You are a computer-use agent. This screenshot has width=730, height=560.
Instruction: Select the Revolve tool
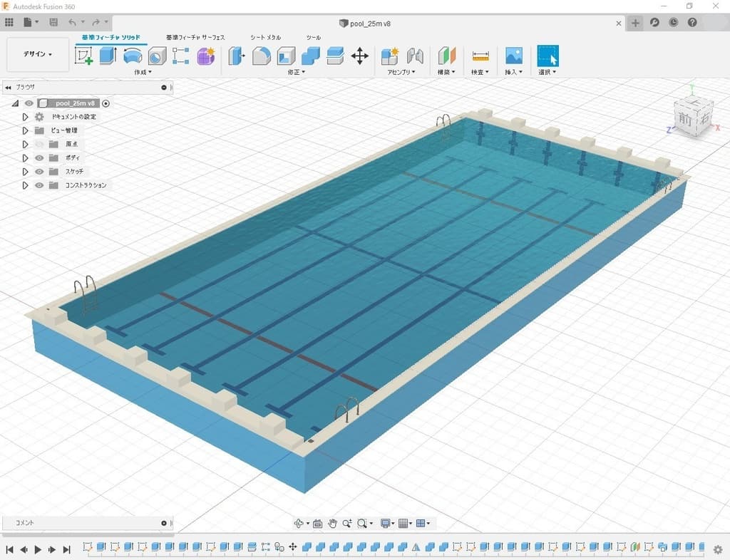click(x=133, y=56)
